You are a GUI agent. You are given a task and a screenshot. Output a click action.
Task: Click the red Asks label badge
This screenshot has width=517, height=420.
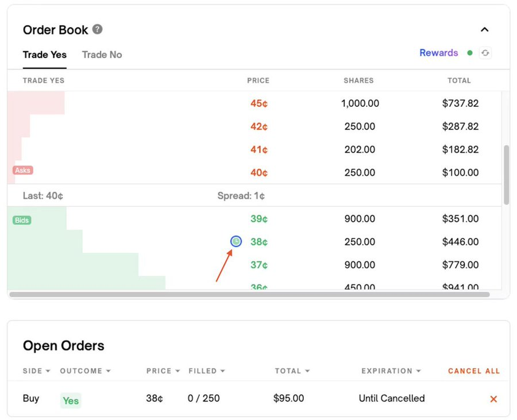[23, 170]
